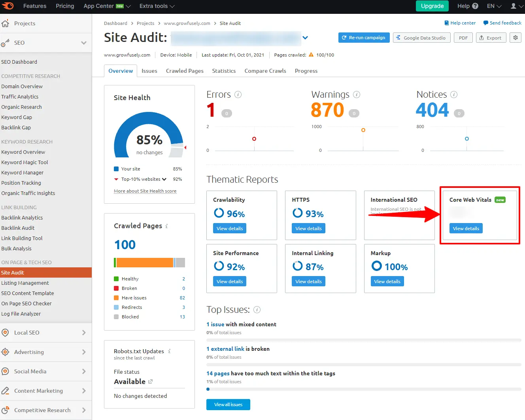Click the Top Issues info icon

pos(257,310)
